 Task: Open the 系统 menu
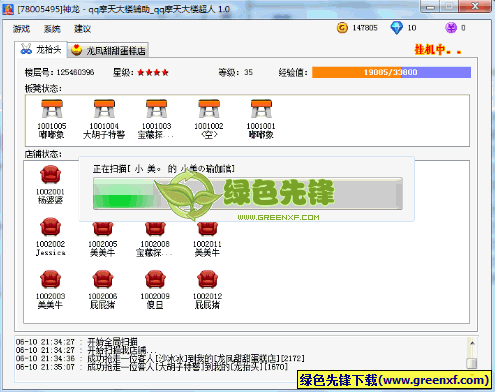click(x=52, y=29)
